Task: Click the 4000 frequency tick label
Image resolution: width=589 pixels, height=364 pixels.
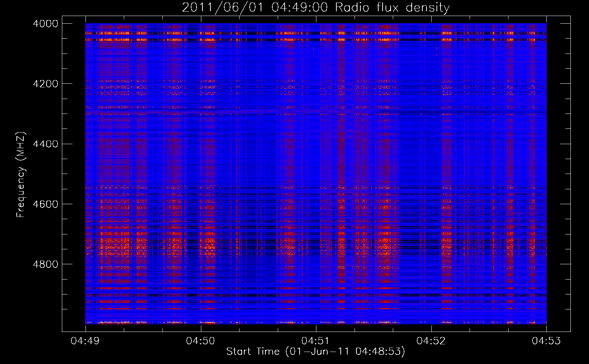Action: click(x=46, y=24)
